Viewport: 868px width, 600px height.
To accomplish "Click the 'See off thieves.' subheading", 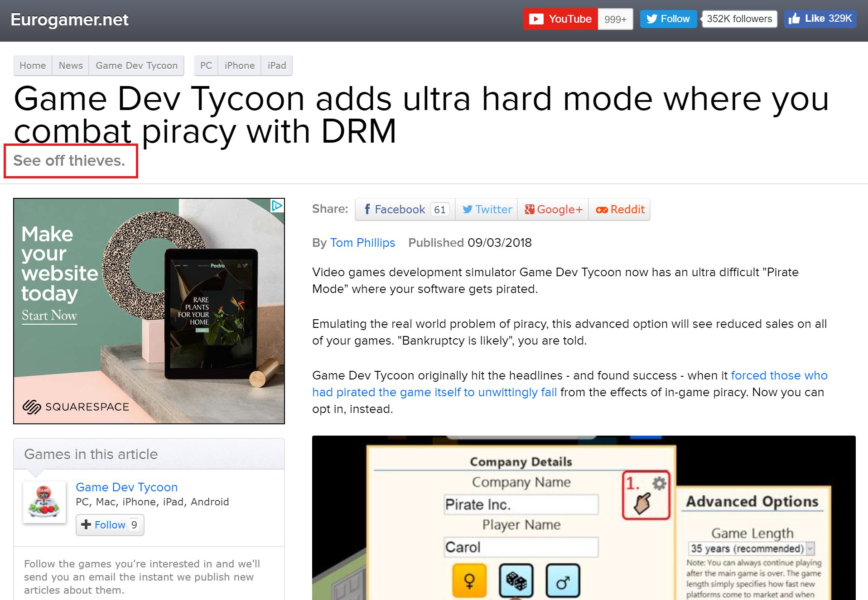I will point(69,161).
